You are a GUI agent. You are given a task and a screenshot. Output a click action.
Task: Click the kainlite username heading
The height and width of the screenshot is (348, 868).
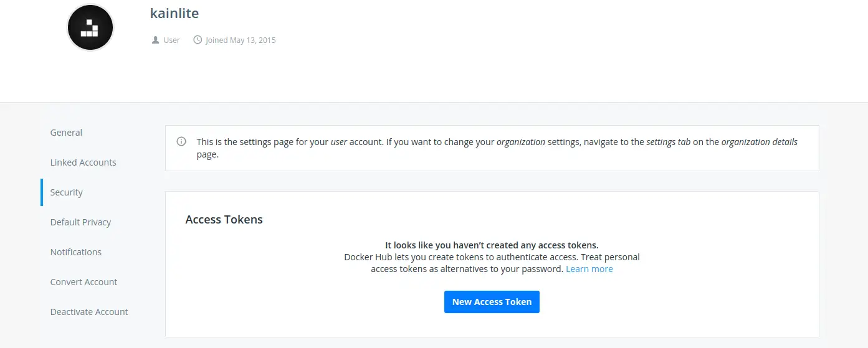point(174,12)
